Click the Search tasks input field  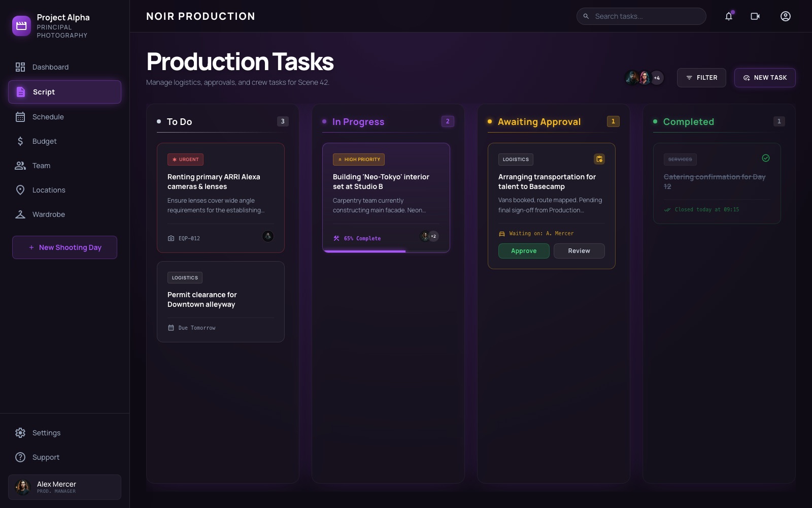tap(641, 16)
